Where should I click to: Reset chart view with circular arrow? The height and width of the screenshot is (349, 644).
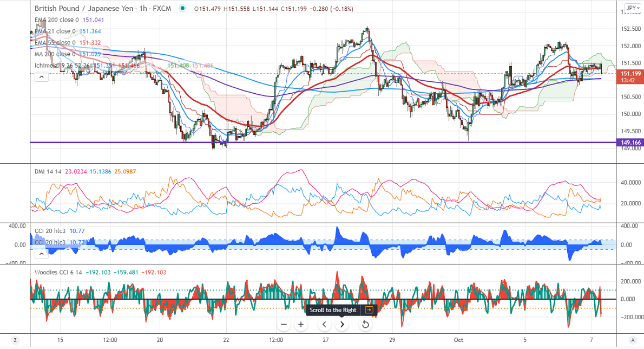pyautogui.click(x=365, y=324)
